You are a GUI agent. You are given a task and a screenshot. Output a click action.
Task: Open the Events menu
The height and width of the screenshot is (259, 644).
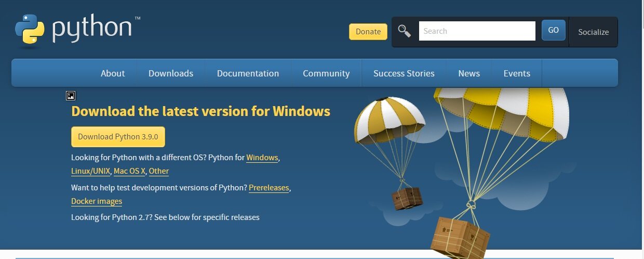[x=517, y=73]
